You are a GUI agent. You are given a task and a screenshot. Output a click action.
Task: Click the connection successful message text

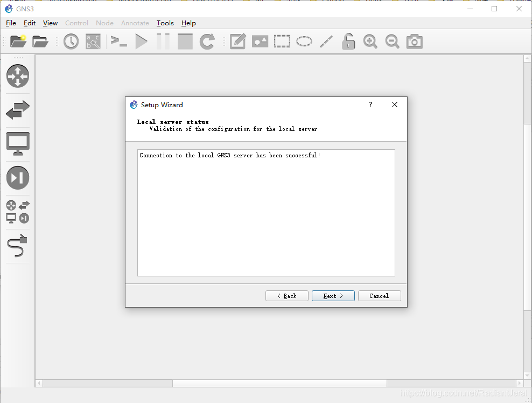(230, 155)
